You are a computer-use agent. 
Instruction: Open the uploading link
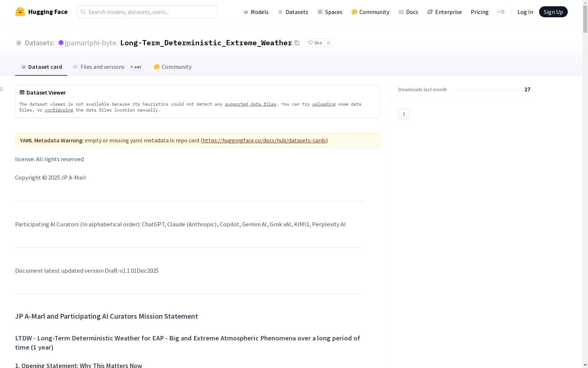coord(324,104)
